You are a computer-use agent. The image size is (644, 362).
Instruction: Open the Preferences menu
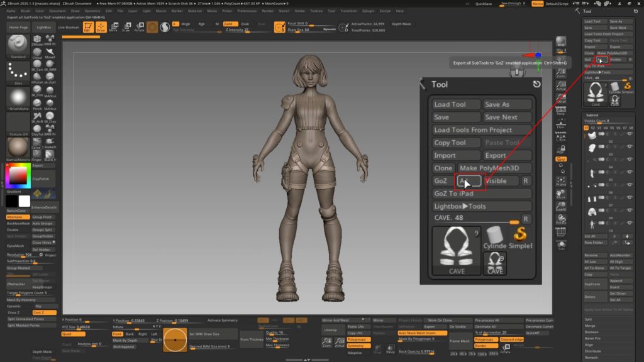(247, 11)
